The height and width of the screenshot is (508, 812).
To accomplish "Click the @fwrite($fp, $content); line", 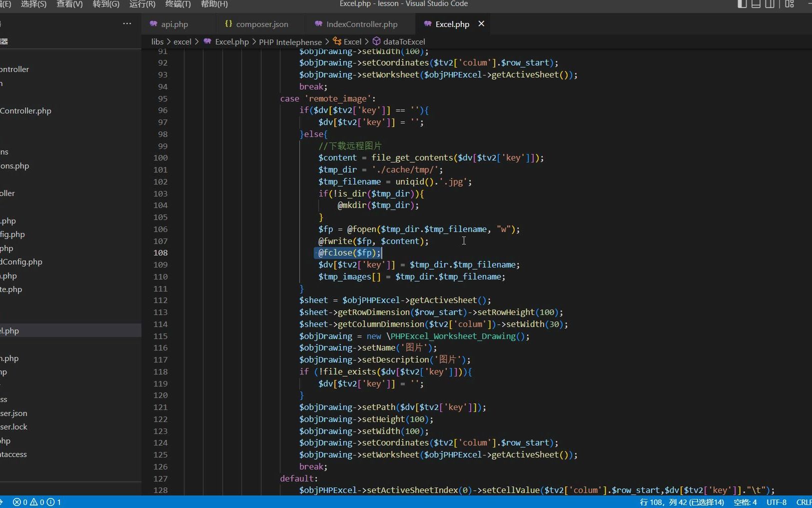I will 373,241.
